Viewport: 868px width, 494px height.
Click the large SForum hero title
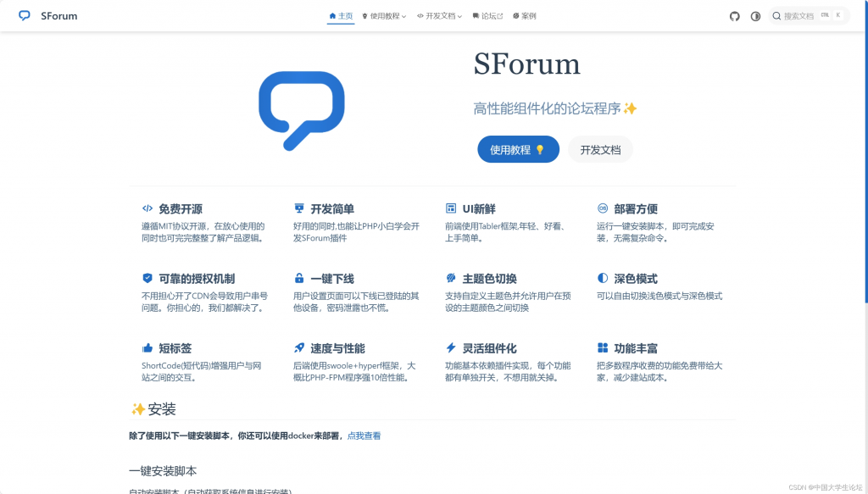pyautogui.click(x=526, y=64)
